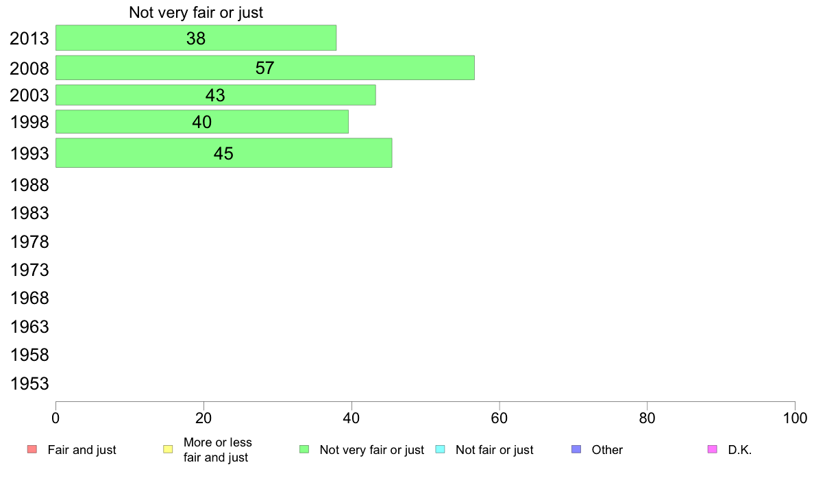Click the cyan Not fair or just swatch
This screenshot has width=814, height=504.
[x=440, y=449]
